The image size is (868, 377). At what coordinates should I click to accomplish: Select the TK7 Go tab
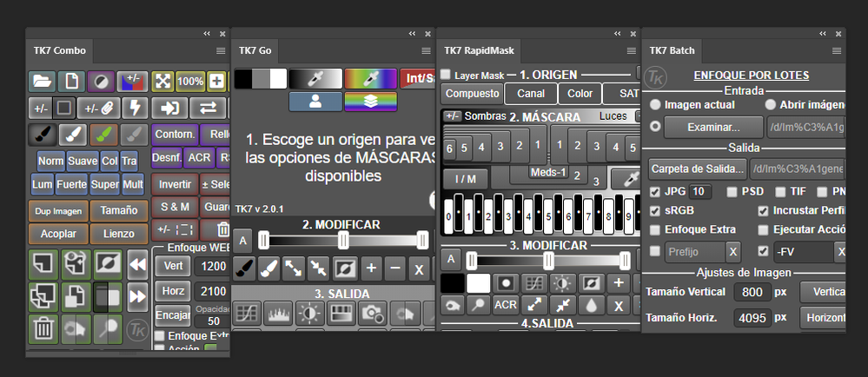[x=255, y=51]
